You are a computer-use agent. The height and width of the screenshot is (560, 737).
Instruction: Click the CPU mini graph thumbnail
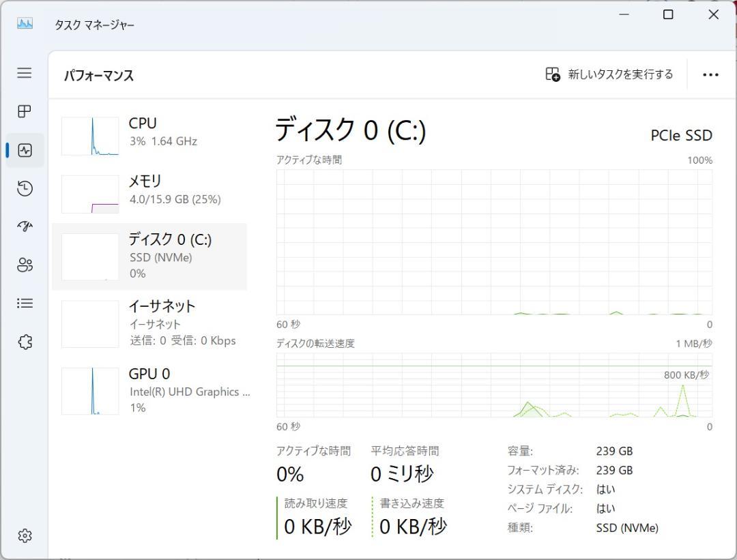click(x=90, y=136)
